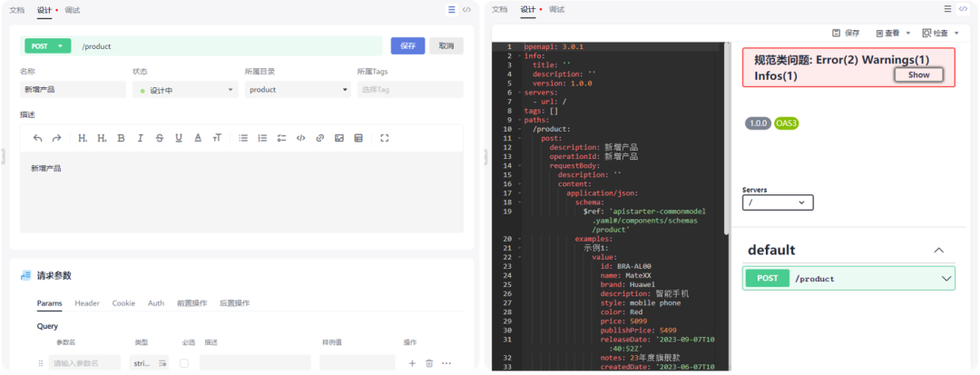
Task: Click Show in the 规范类问题 banner
Action: [918, 75]
